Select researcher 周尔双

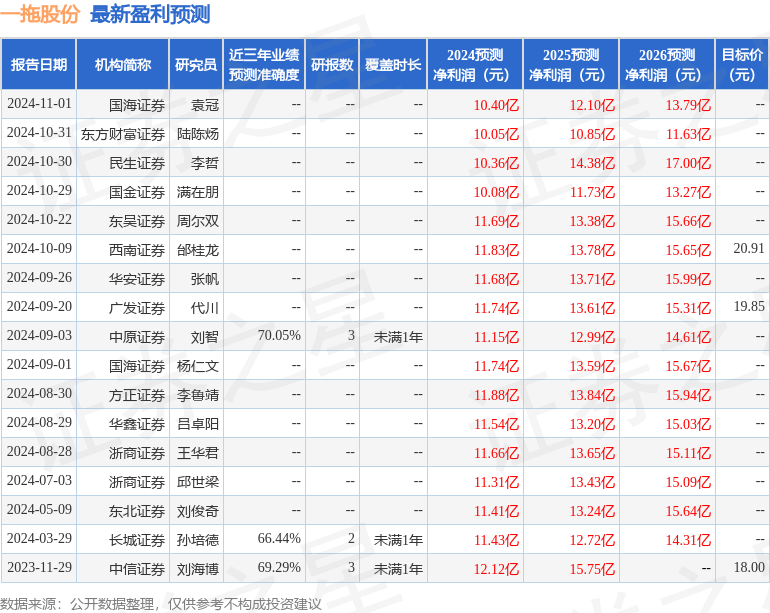coord(198,221)
